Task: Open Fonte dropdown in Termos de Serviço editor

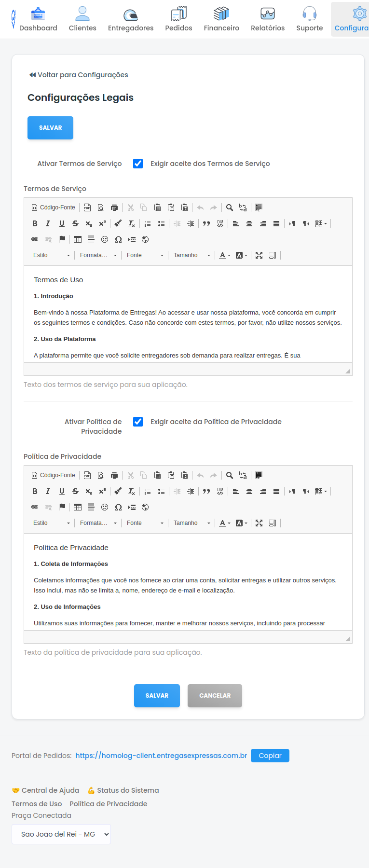Action: [x=145, y=255]
